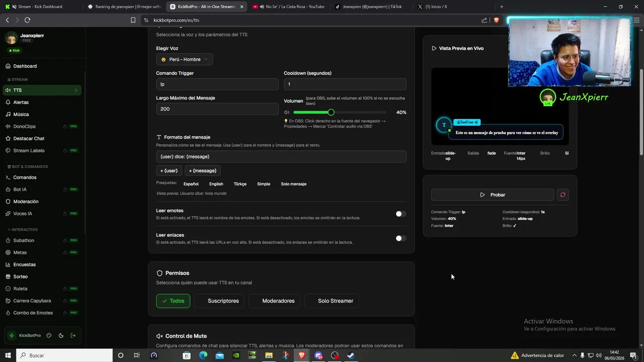The height and width of the screenshot is (362, 644).
Task: Open DonoClips in sidebar menu
Action: (42, 126)
